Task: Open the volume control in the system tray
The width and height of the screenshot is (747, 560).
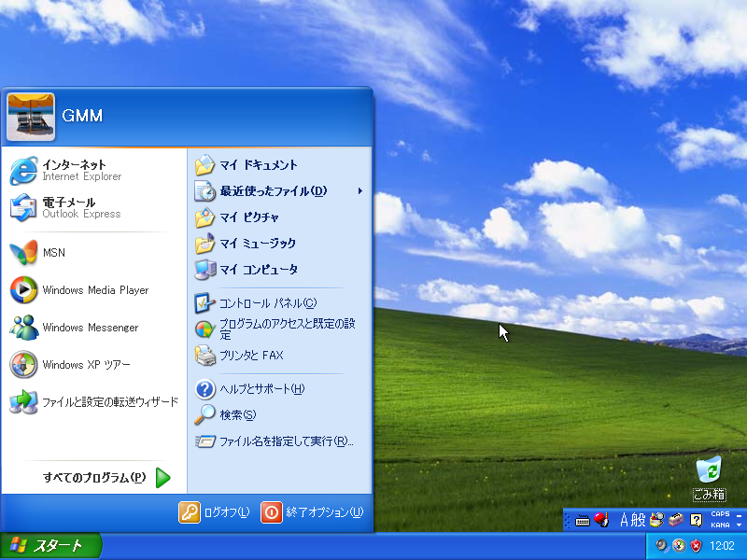Action: click(659, 546)
